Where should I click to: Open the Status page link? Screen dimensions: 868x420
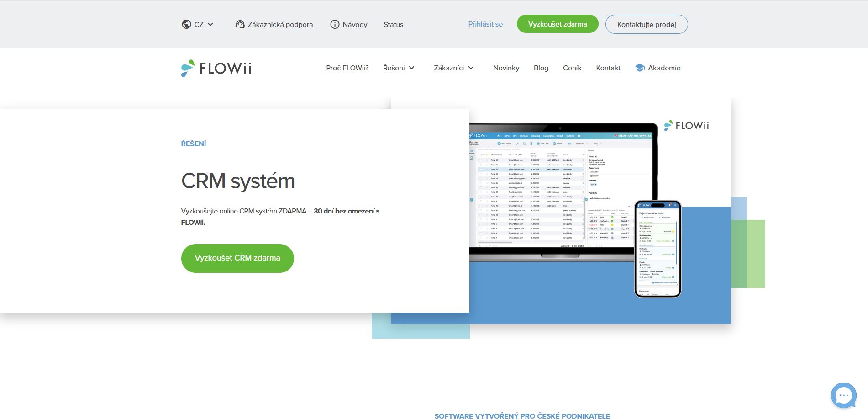(x=393, y=25)
